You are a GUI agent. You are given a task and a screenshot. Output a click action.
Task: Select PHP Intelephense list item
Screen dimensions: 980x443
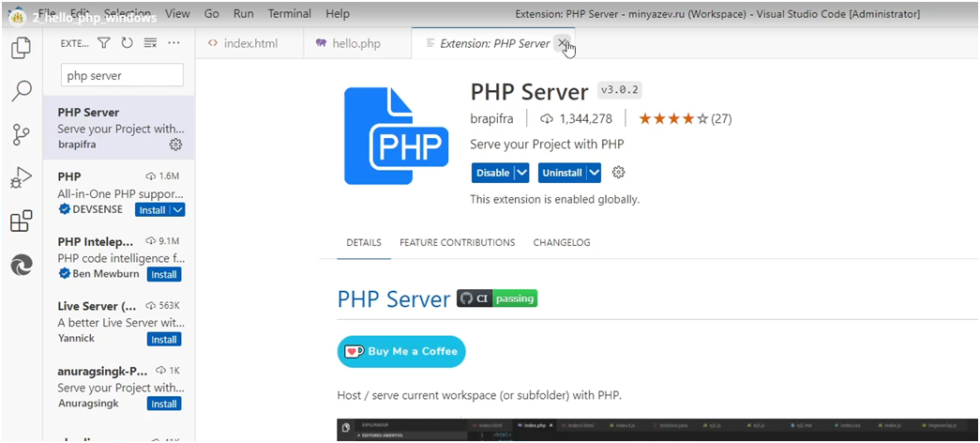click(119, 257)
